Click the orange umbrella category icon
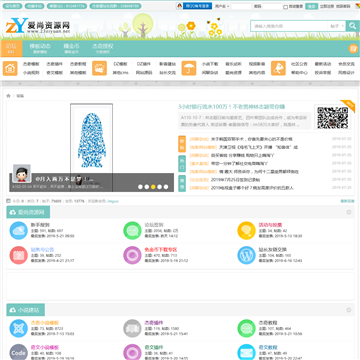Viewport: 360px width, 360px height. (x=189, y=68)
